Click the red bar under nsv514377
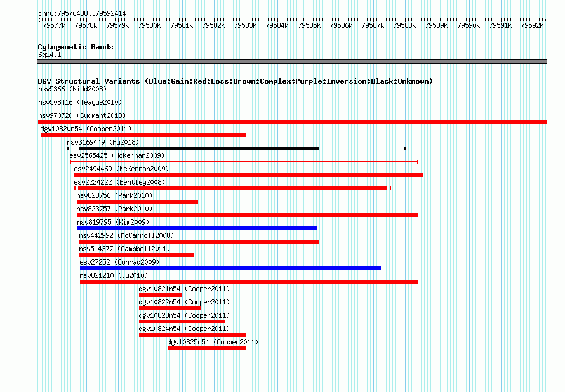 pos(136,255)
